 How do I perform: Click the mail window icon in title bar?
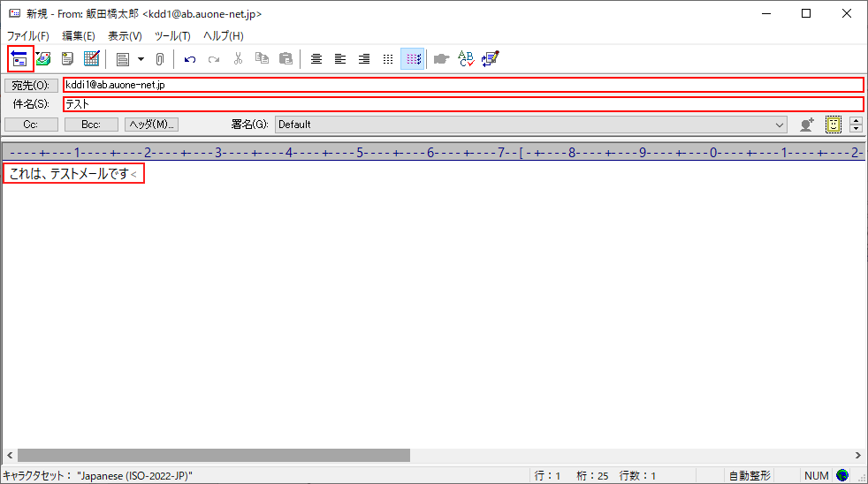coord(15,13)
